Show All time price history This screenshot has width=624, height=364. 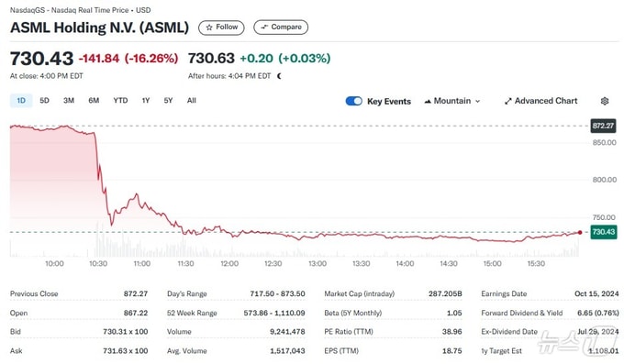pos(192,101)
